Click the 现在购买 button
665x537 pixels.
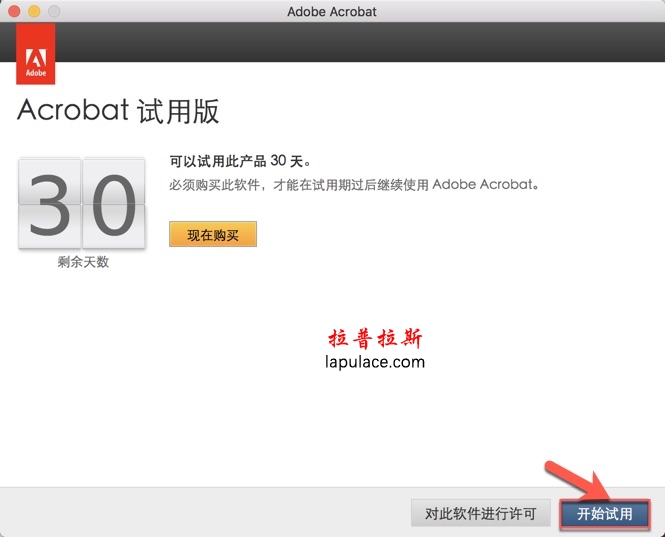(x=213, y=234)
